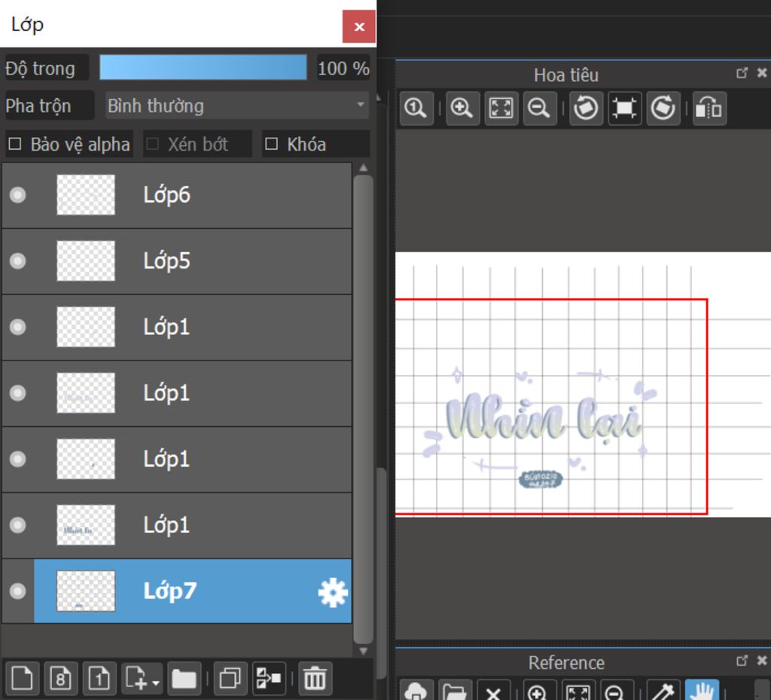The width and height of the screenshot is (771, 700).
Task: Float the Hoa tiêu panel
Action: click(742, 73)
